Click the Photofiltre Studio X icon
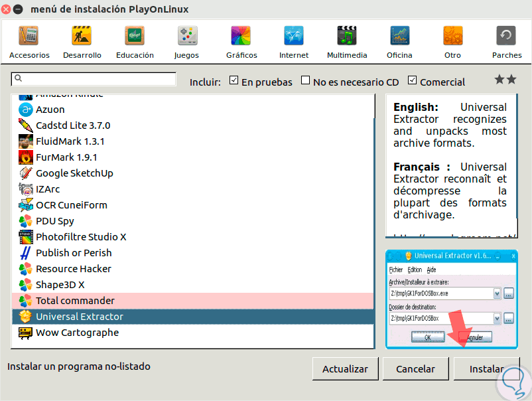The width and height of the screenshot is (532, 401). (25, 237)
